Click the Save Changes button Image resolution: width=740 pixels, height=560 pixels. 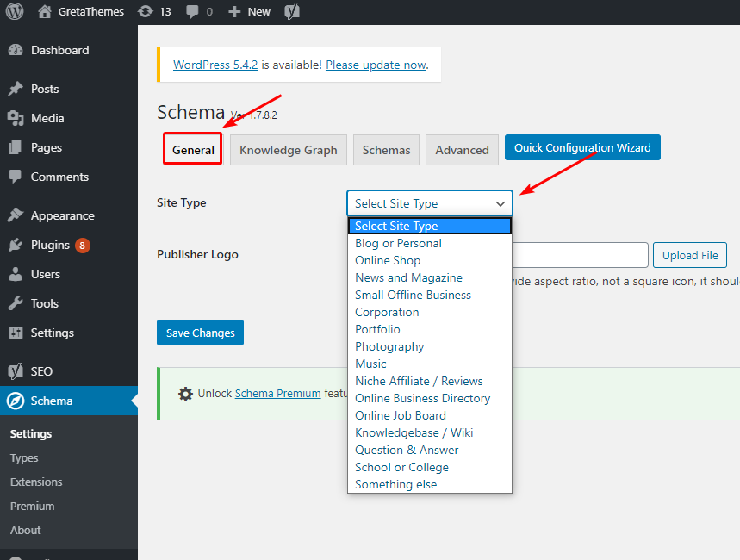[200, 333]
